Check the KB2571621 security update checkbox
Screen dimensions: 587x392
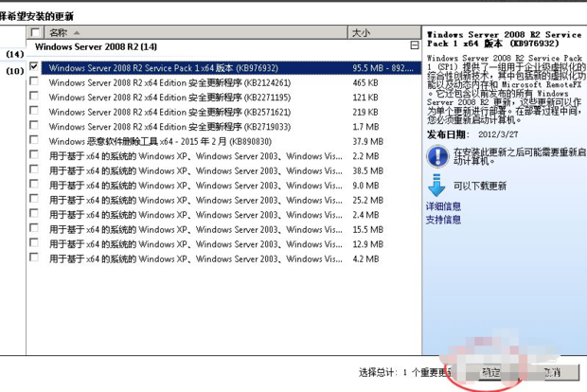(x=34, y=111)
